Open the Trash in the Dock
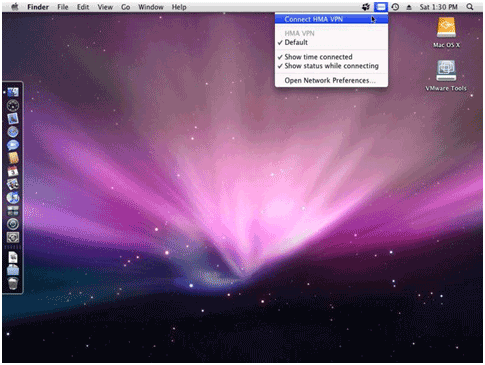The height and width of the screenshot is (365, 485). pyautogui.click(x=13, y=284)
